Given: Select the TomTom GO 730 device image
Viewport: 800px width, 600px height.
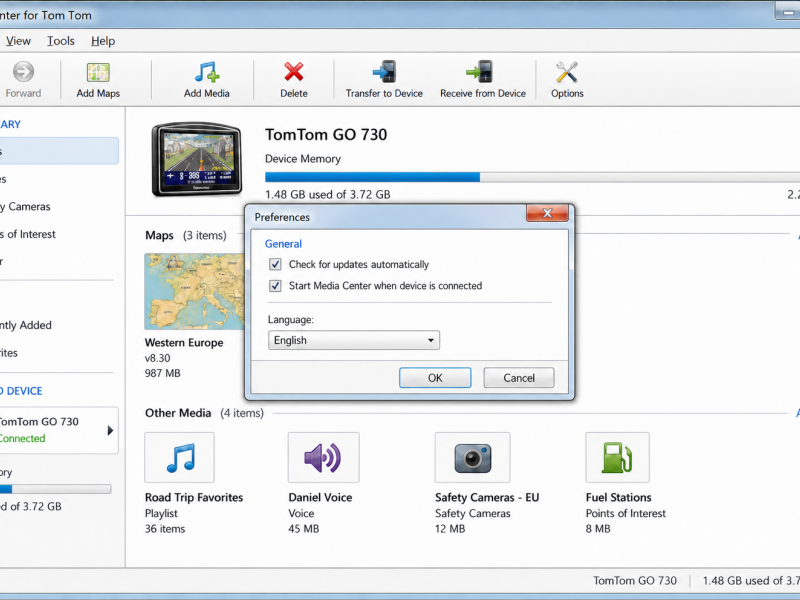Looking at the screenshot, I should (x=197, y=159).
